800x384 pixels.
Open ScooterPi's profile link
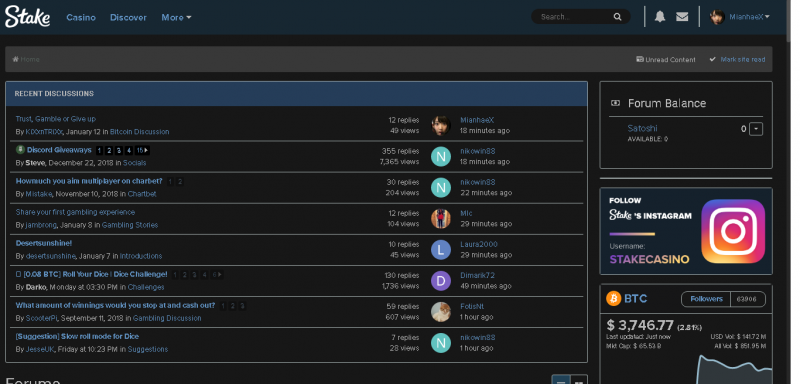42,318
